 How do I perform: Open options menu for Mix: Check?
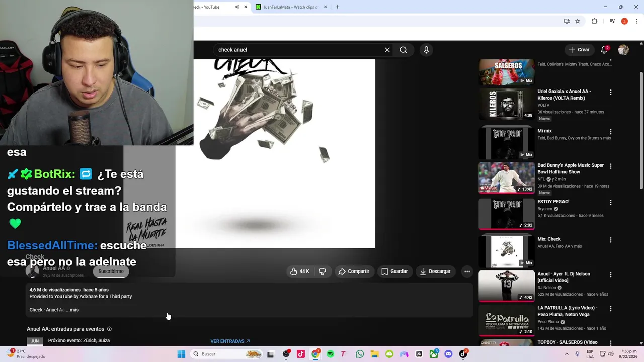coord(611,240)
